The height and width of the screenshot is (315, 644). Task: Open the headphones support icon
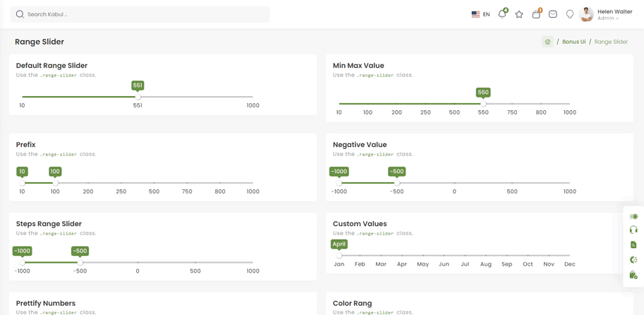pyautogui.click(x=633, y=230)
